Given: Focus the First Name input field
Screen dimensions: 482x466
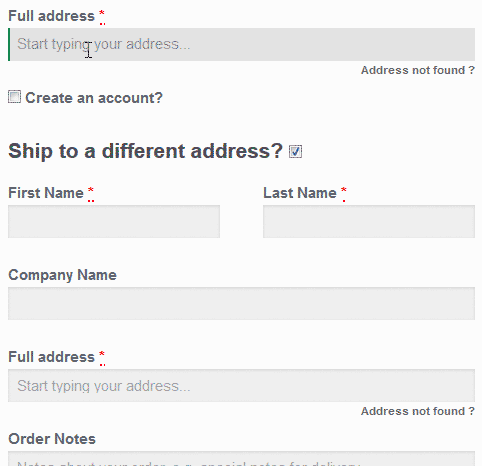Looking at the screenshot, I should click(114, 221).
